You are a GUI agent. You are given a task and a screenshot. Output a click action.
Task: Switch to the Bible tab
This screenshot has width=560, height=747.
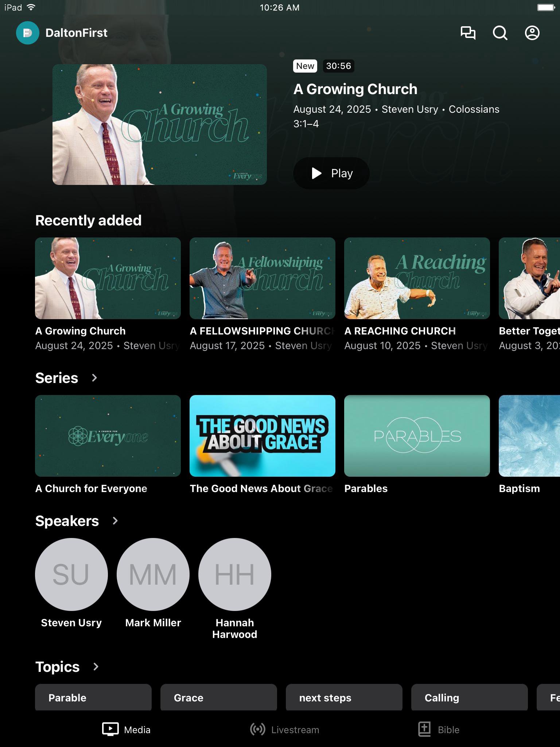pos(439,729)
